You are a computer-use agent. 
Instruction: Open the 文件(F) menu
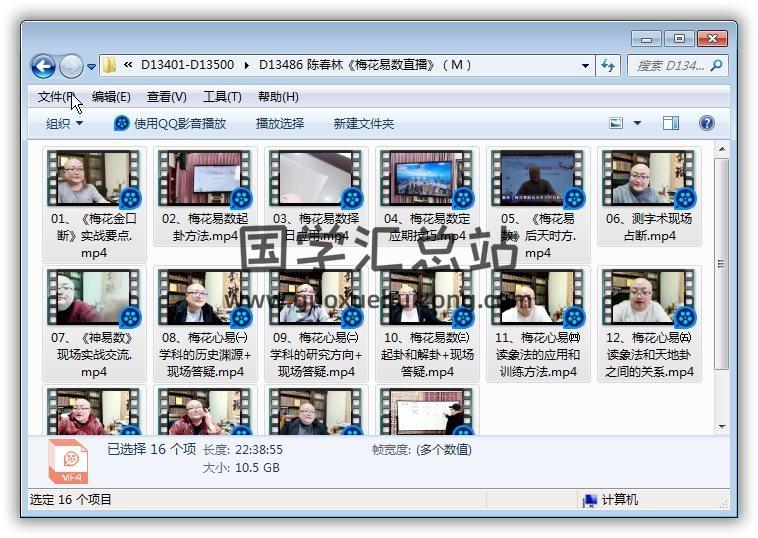tap(56, 97)
